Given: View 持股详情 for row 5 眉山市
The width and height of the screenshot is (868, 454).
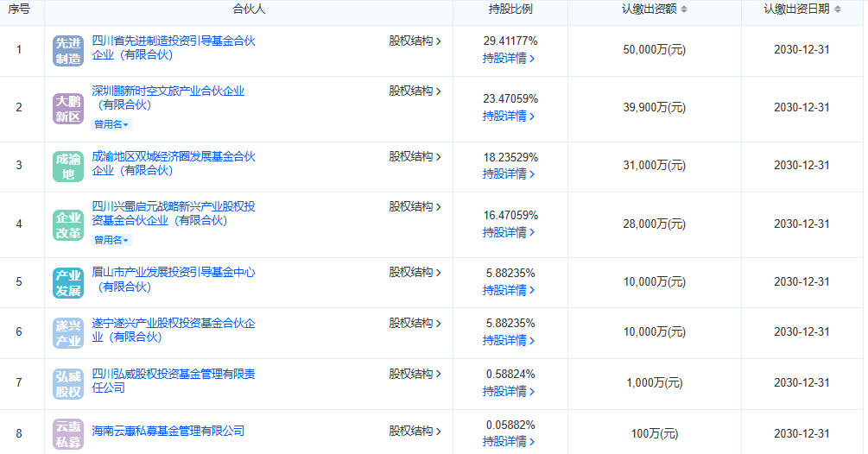Looking at the screenshot, I should (508, 290).
